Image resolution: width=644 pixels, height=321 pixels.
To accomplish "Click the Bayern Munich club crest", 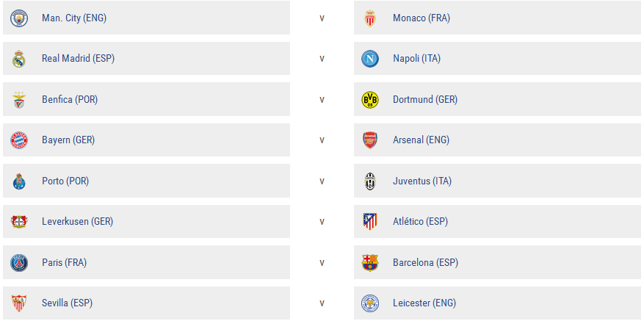I will [19, 140].
